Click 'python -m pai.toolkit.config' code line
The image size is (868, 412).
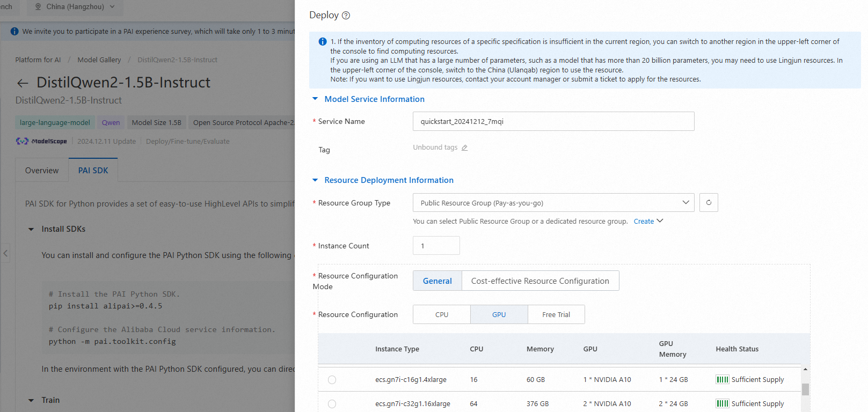[112, 342]
